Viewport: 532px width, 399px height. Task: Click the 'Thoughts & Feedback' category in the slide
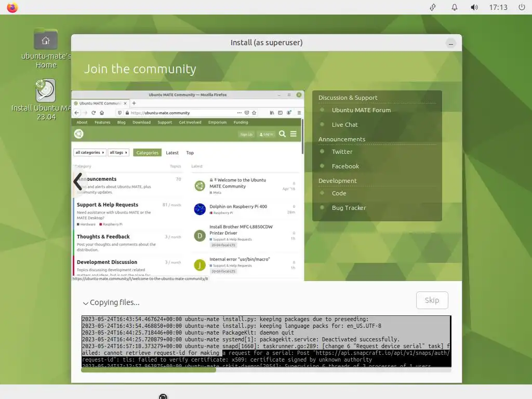(x=103, y=236)
